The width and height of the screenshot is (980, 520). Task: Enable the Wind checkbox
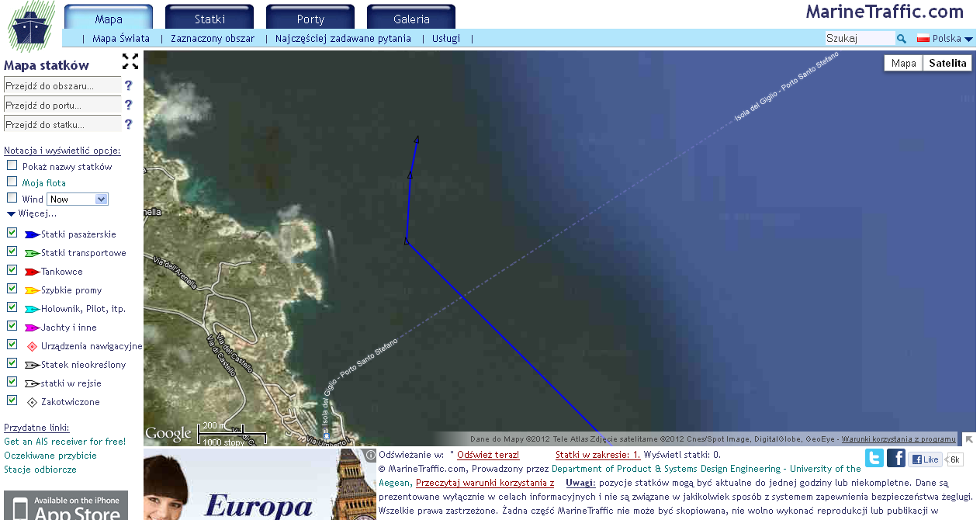point(12,198)
